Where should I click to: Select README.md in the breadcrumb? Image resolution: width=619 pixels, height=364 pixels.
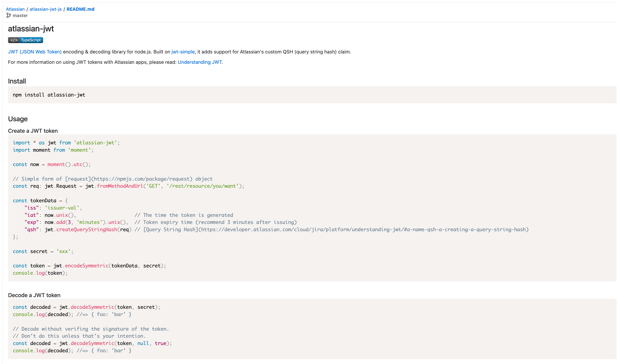point(80,9)
